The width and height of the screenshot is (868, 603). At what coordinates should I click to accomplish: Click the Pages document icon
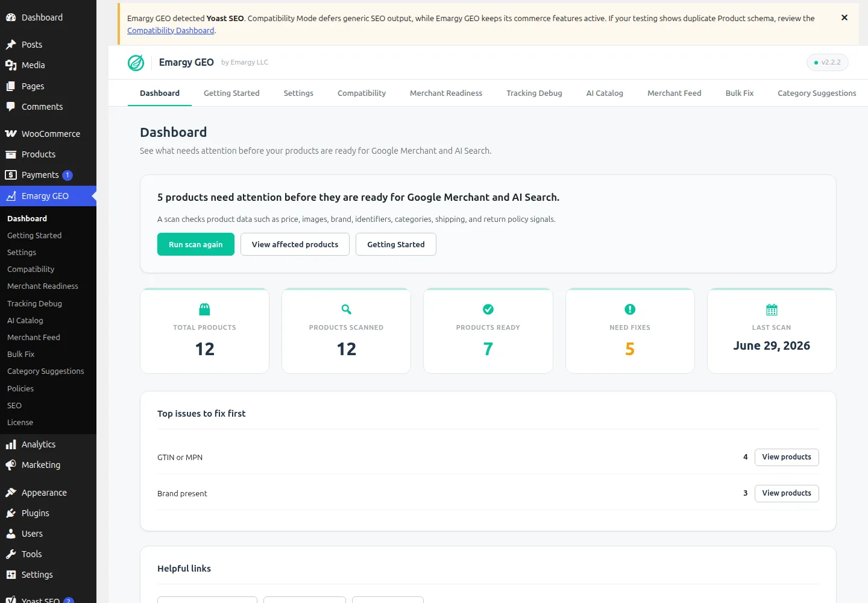[11, 86]
